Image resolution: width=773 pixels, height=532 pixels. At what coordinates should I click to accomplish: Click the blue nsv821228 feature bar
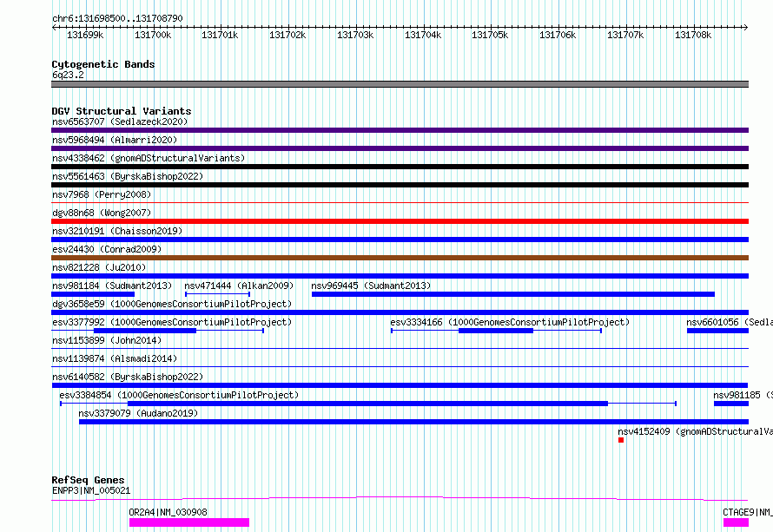point(400,276)
